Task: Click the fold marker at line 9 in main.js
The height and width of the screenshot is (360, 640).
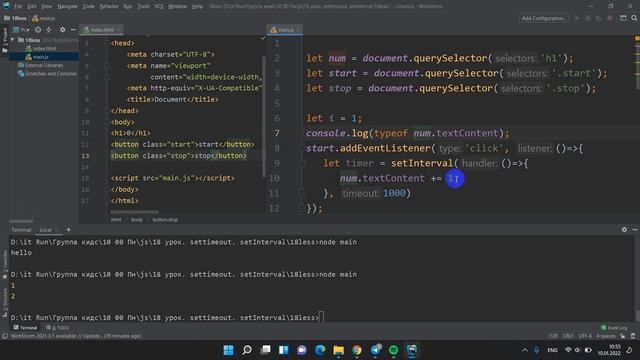Action: (x=302, y=163)
